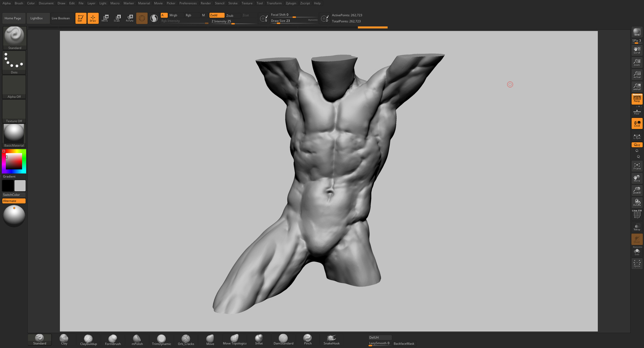
Task: Open the Dots stroke type picker
Action: pos(14,62)
